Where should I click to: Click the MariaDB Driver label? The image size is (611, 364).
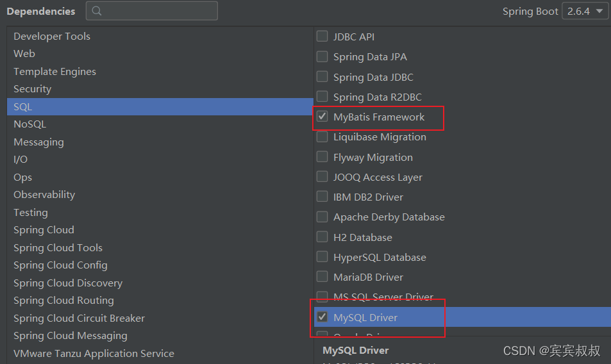(368, 277)
